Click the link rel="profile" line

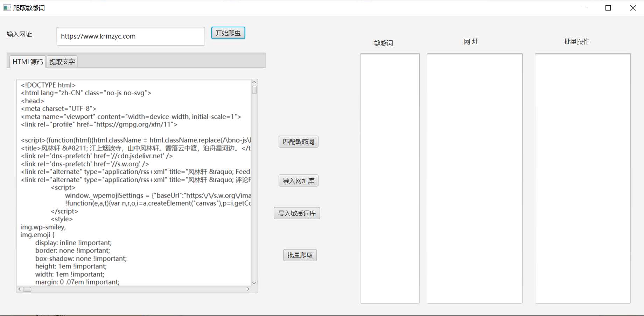point(99,124)
